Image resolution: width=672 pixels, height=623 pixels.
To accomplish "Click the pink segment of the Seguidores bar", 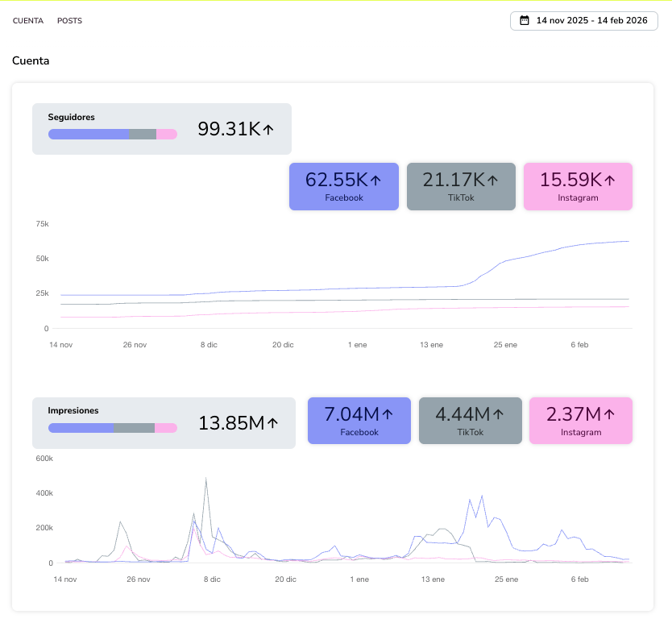I will click(x=167, y=135).
